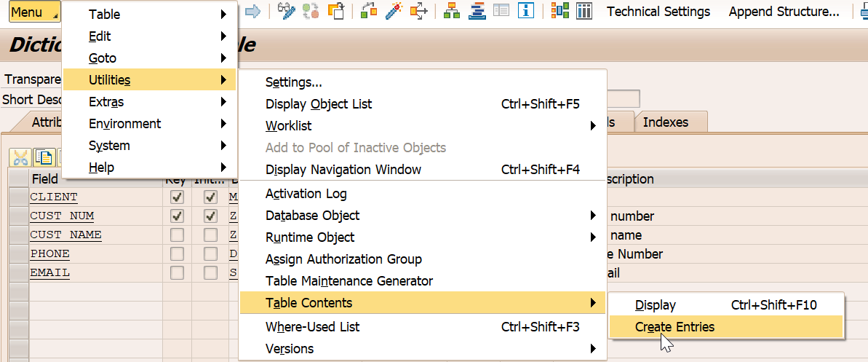Click the Navigation Window stack icon

(477, 11)
